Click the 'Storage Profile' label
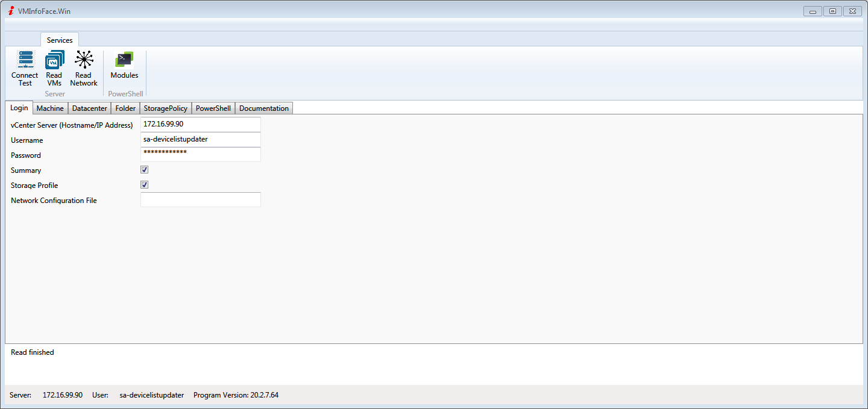Screen dimensions: 868x409 (x=34, y=186)
